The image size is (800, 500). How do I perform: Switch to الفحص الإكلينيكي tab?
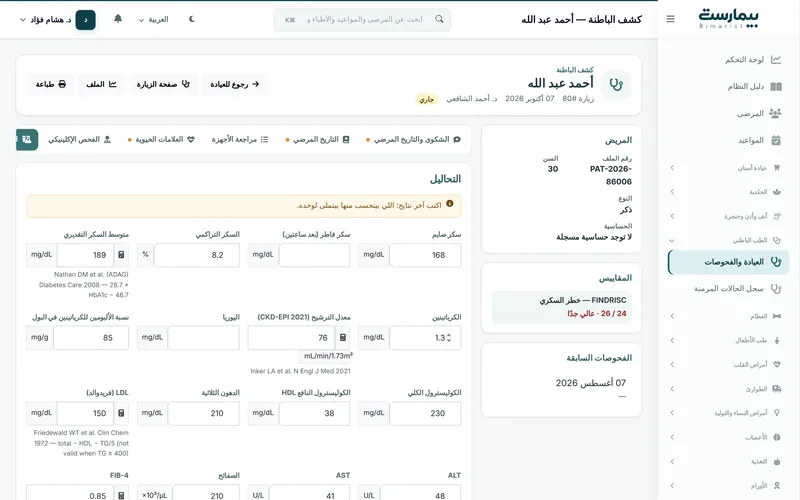tap(80, 139)
